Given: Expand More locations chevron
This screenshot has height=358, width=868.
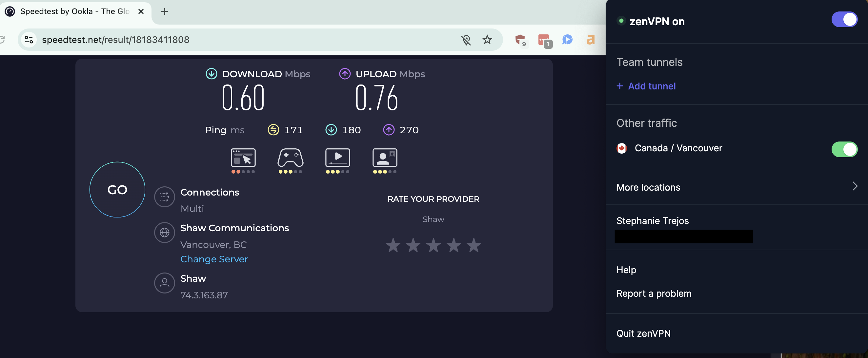Looking at the screenshot, I should coord(855,186).
